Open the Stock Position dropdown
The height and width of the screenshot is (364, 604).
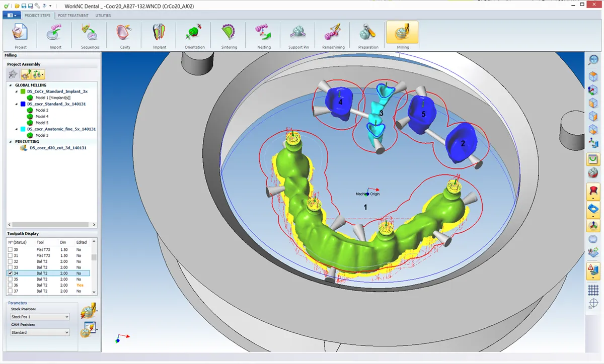[67, 316]
